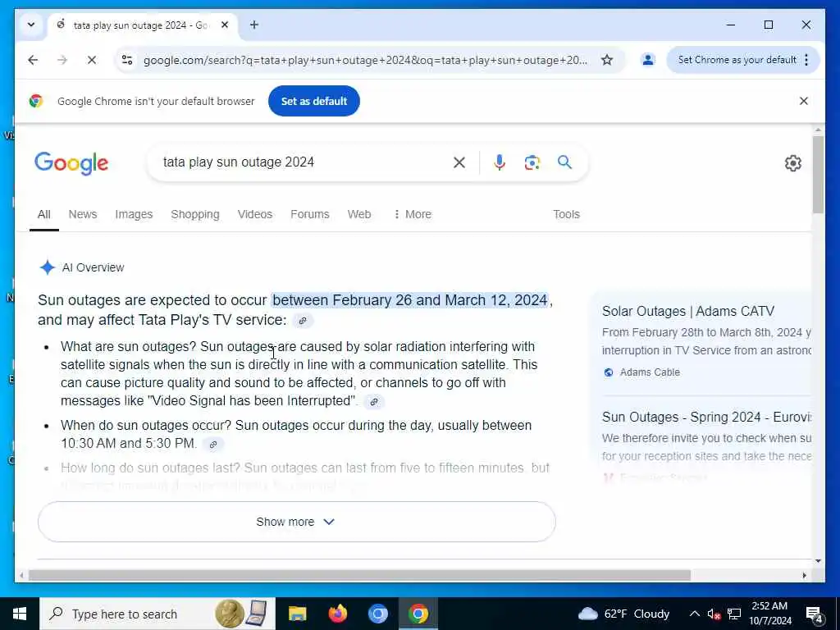Start a voice search with the microphone

pyautogui.click(x=500, y=162)
